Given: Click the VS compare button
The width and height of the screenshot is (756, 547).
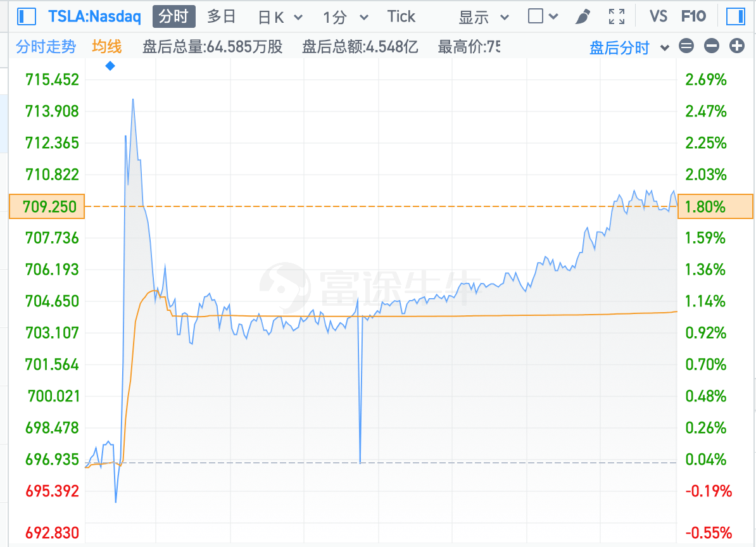Looking at the screenshot, I should [658, 17].
